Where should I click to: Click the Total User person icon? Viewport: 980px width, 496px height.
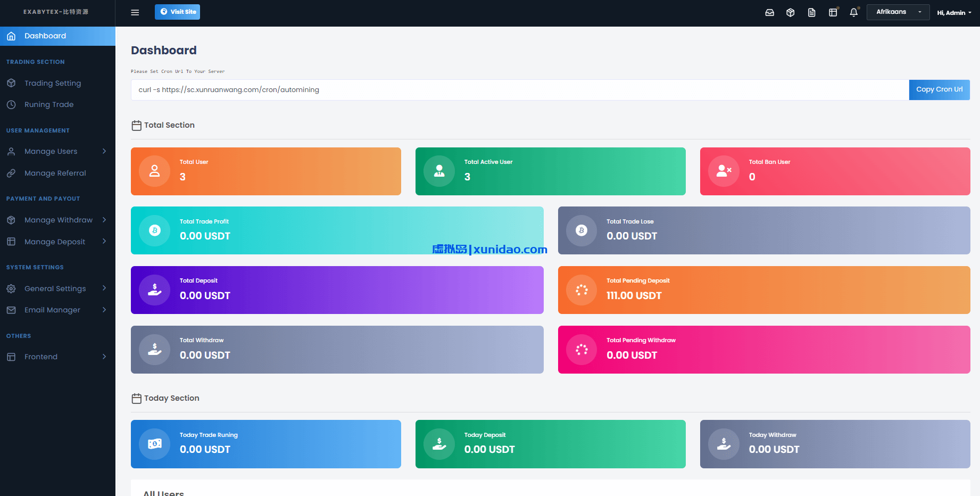(x=154, y=171)
